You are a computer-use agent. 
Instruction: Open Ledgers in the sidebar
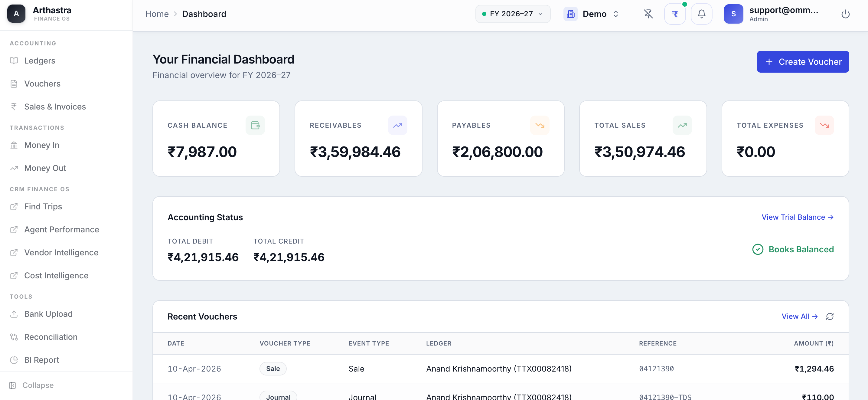tap(39, 61)
